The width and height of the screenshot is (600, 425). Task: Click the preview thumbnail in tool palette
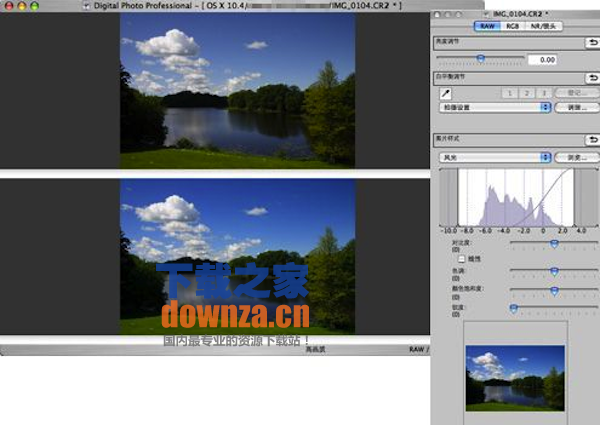point(515,378)
